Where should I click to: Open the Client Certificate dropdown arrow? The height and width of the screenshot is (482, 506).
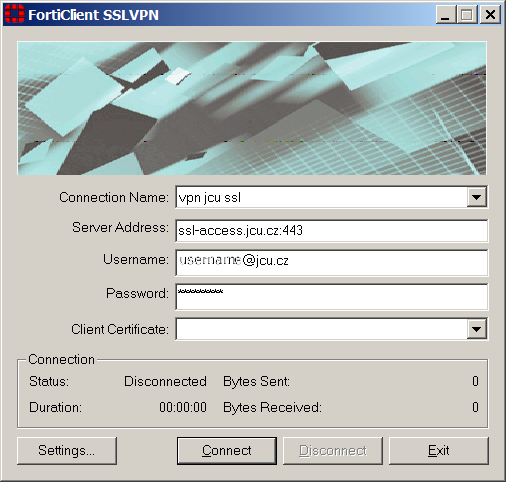point(476,329)
